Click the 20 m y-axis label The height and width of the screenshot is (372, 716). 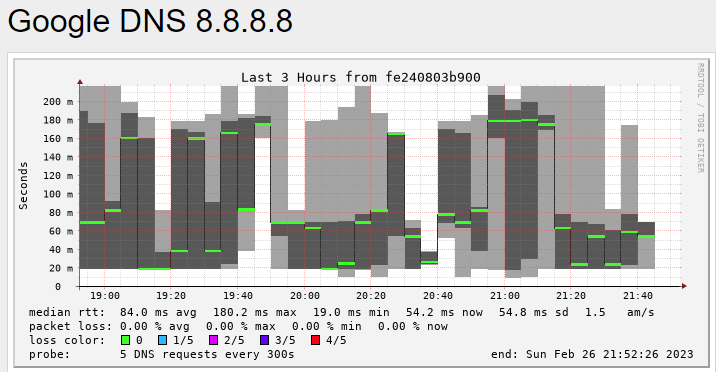click(61, 268)
